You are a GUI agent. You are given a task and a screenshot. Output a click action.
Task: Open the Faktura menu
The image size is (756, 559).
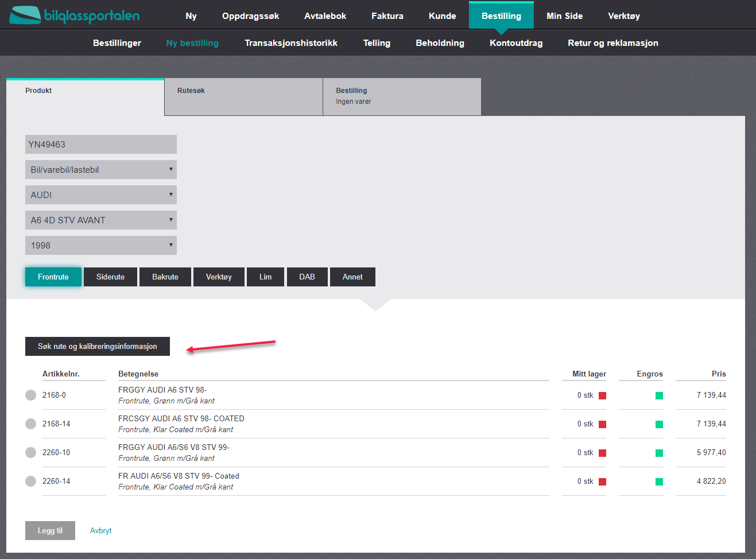[x=387, y=16]
